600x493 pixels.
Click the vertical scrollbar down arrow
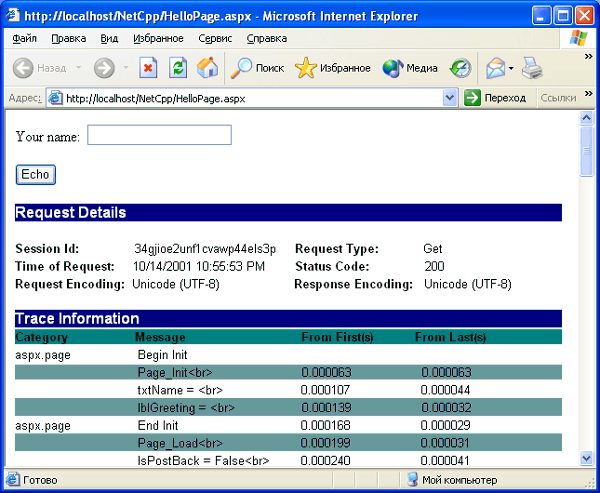587,458
